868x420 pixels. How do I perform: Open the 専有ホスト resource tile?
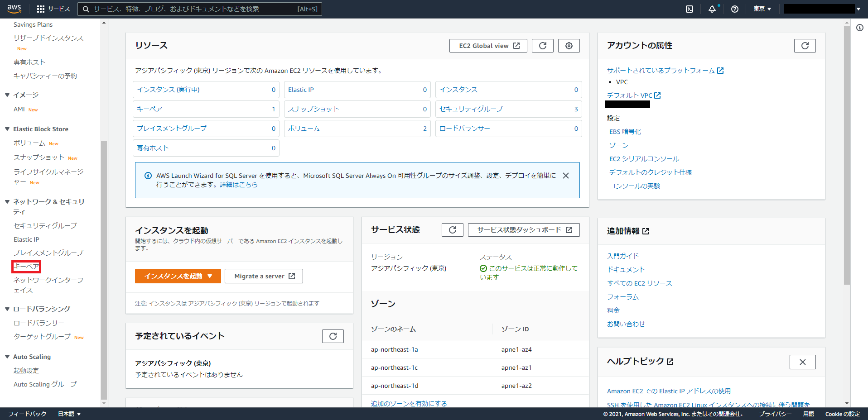[x=206, y=148]
